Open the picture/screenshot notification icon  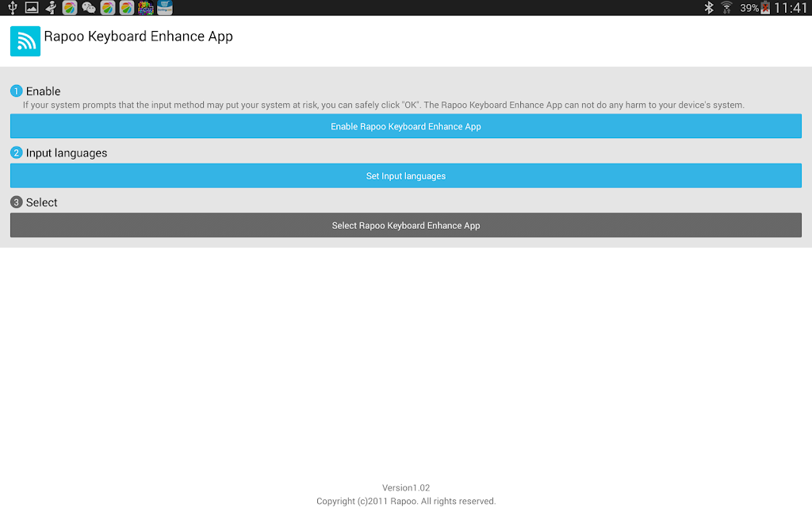point(32,7)
